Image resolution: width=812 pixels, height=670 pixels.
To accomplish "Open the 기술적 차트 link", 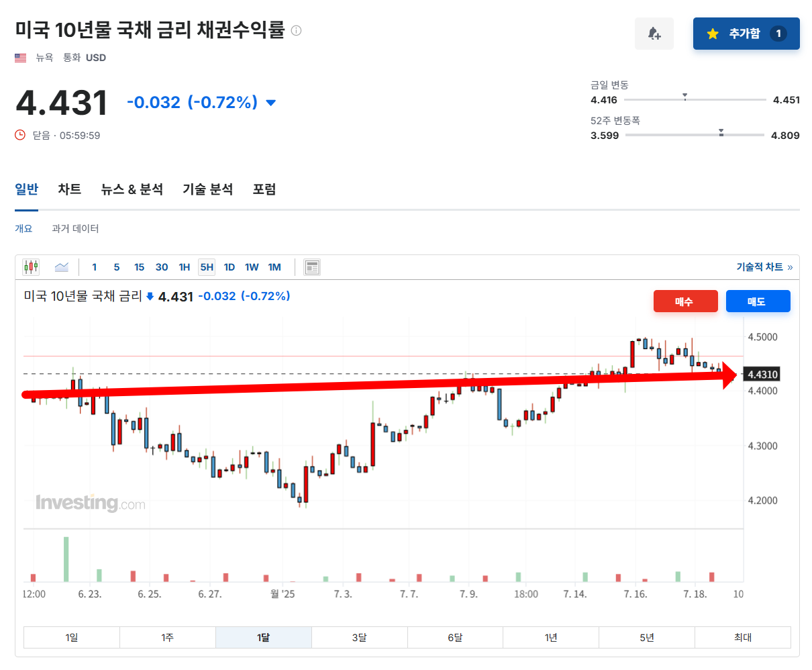I will [759, 267].
